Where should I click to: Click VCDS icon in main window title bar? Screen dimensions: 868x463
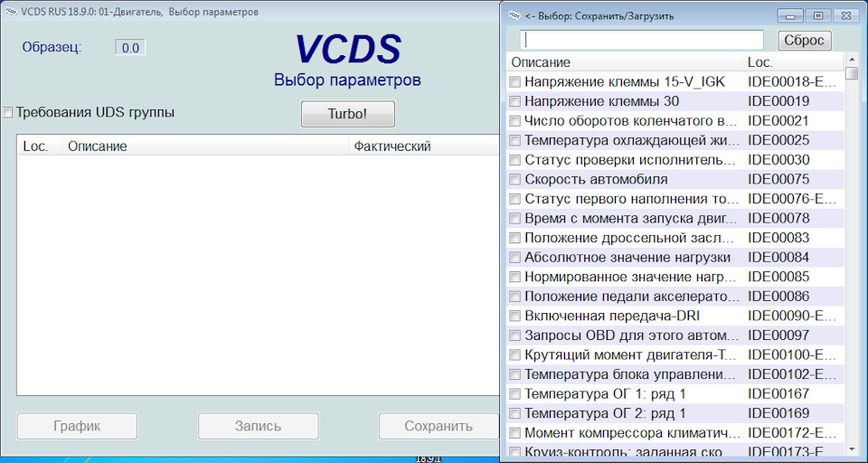tap(11, 12)
